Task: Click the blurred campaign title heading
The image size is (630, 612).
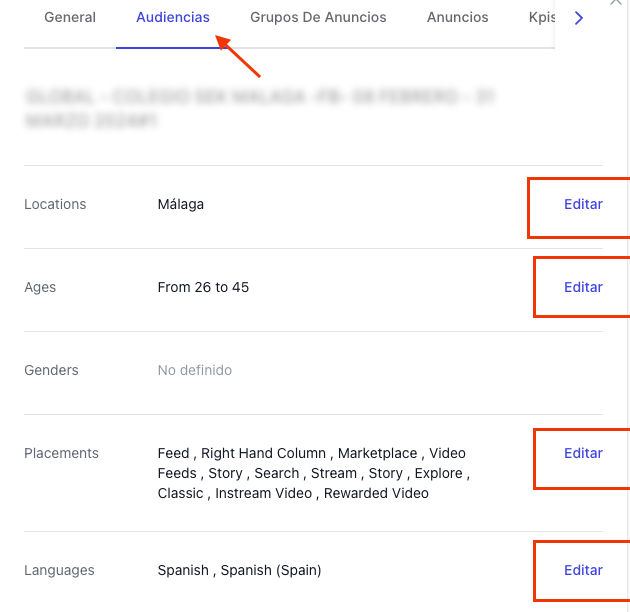Action: (x=260, y=108)
